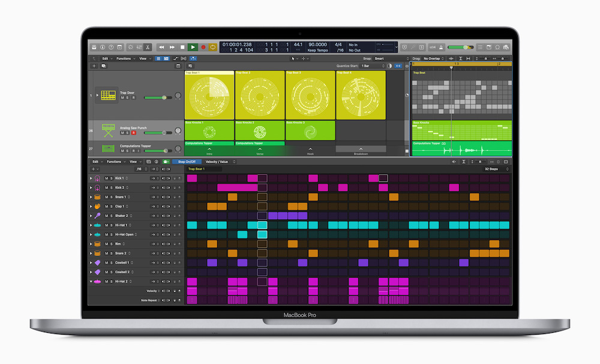600x364 pixels.
Task: Click the Trap Door drum machine icon
Action: point(108,95)
